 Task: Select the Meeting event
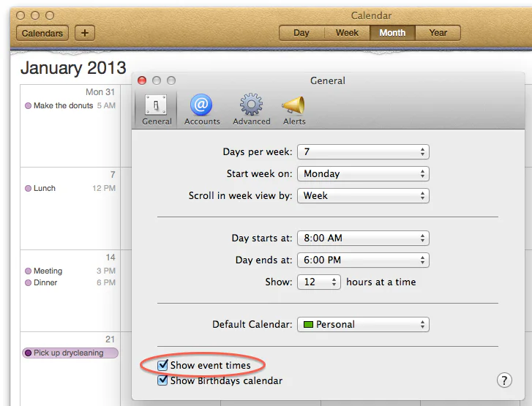[70, 271]
